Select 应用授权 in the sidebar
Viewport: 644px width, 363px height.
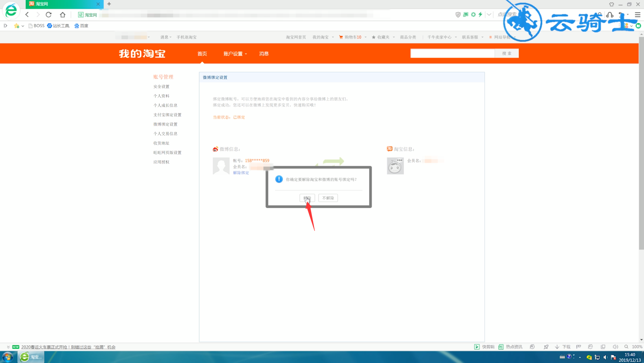coord(161,162)
